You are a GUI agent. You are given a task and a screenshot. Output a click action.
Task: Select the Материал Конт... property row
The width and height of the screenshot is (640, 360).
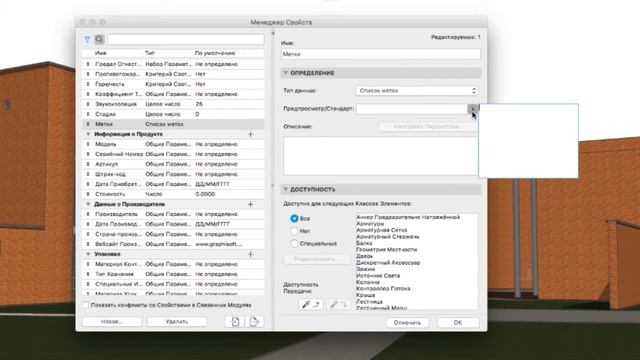point(173,264)
